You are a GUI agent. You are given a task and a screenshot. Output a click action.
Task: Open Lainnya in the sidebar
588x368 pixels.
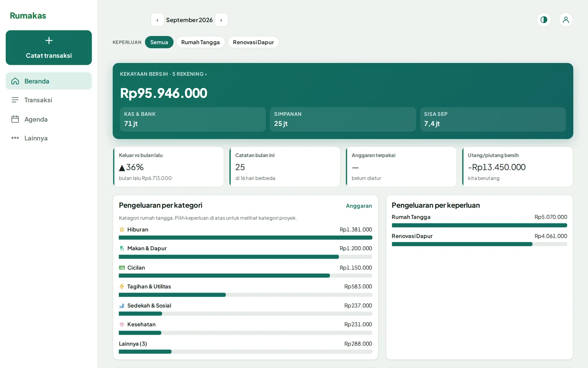[49, 138]
